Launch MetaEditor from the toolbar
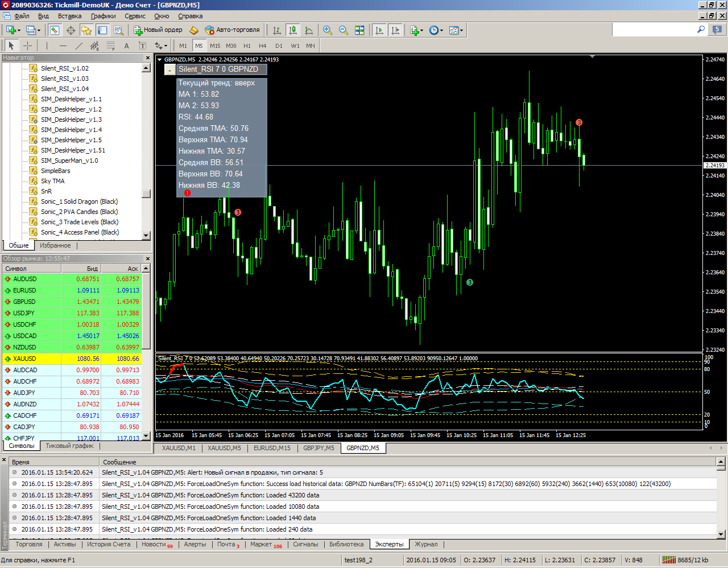 click(194, 30)
